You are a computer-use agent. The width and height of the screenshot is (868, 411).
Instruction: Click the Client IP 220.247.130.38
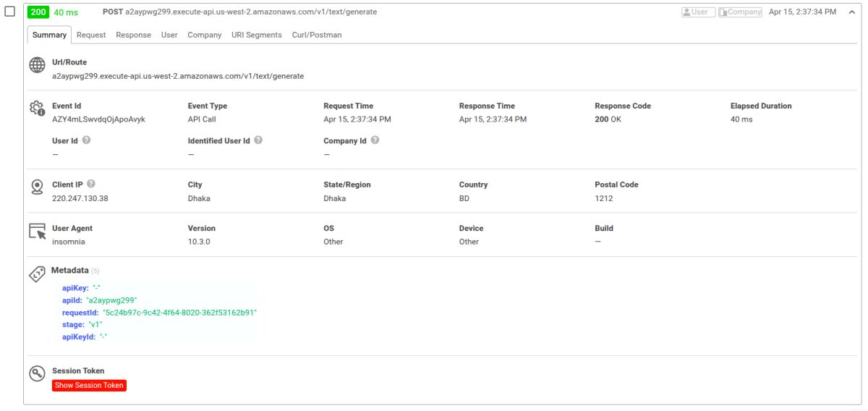pyautogui.click(x=80, y=198)
